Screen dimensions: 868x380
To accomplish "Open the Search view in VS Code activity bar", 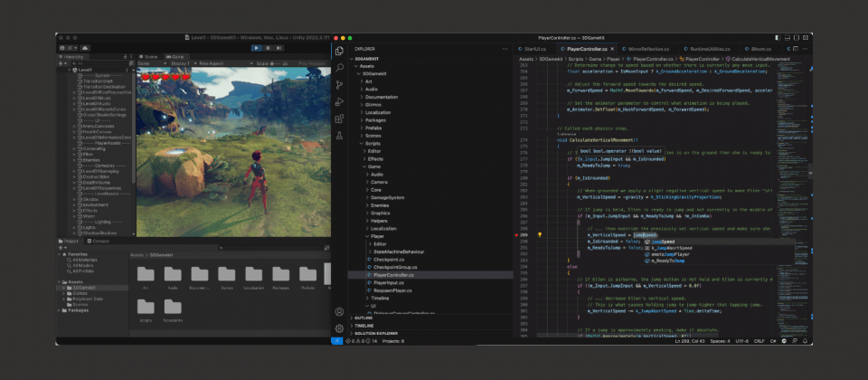I will point(339,68).
